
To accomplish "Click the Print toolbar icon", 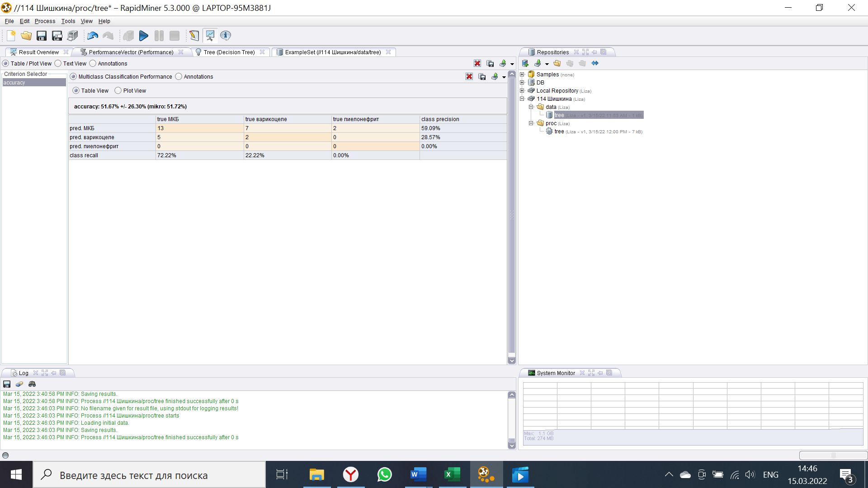I will [x=72, y=36].
